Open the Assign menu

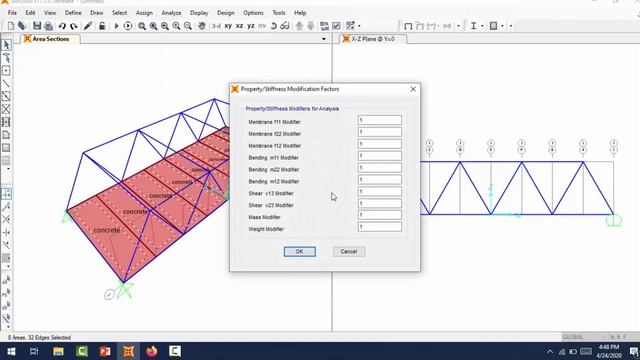(x=144, y=13)
